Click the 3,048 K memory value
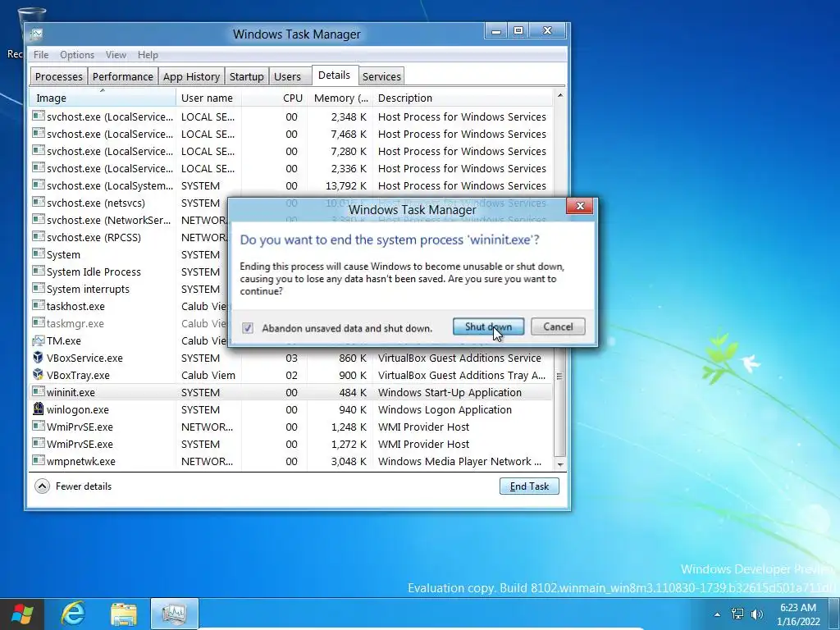The image size is (840, 630). point(349,461)
